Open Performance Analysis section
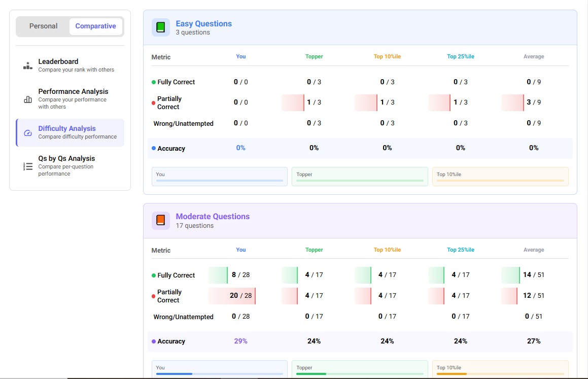The image size is (588, 379). pyautogui.click(x=70, y=98)
